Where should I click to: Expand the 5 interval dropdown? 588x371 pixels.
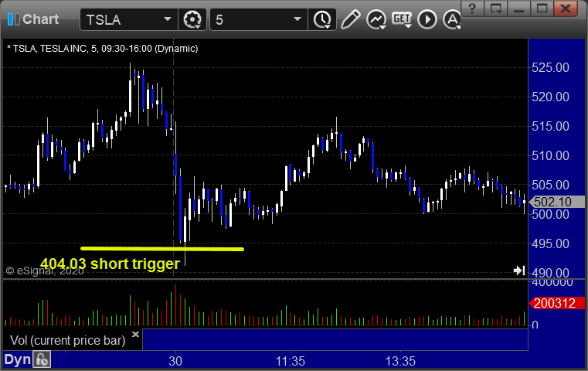(x=297, y=19)
